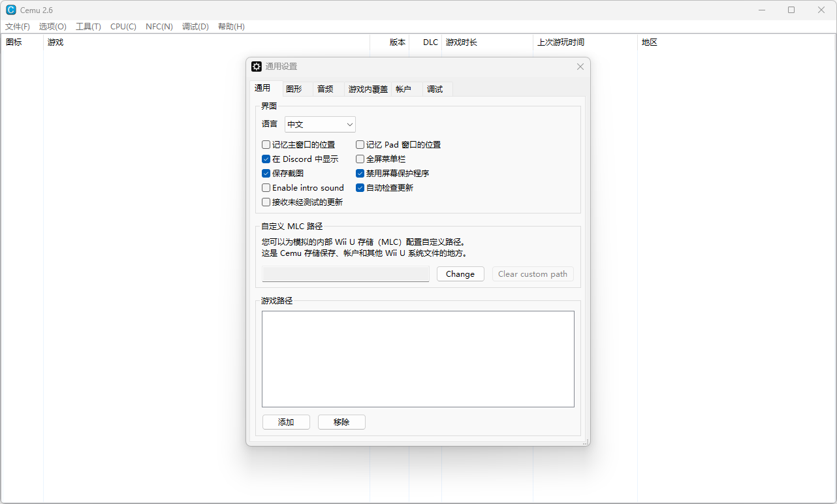Screen dimensions: 837x504
Task: Click inside the 游戏路径 list box
Action: [x=418, y=359]
